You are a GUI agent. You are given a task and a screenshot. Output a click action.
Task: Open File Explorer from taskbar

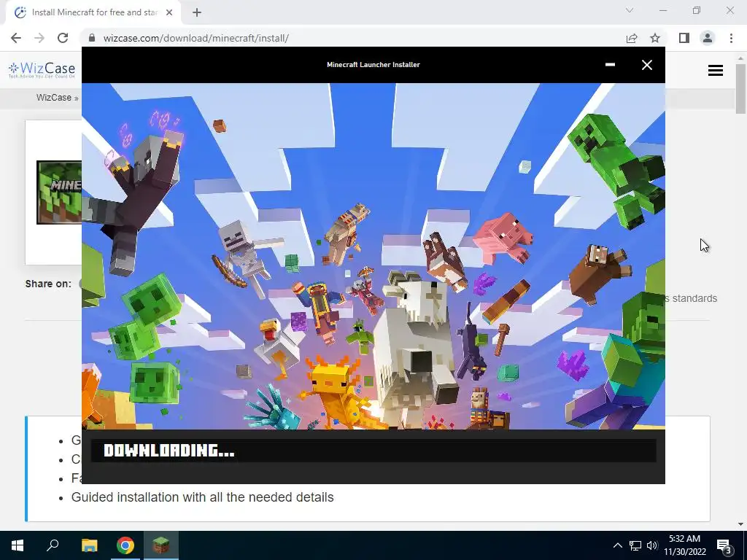coord(89,545)
